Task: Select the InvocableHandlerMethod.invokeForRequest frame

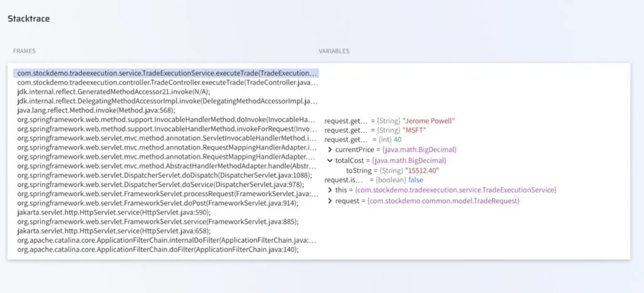Action: (x=167, y=130)
